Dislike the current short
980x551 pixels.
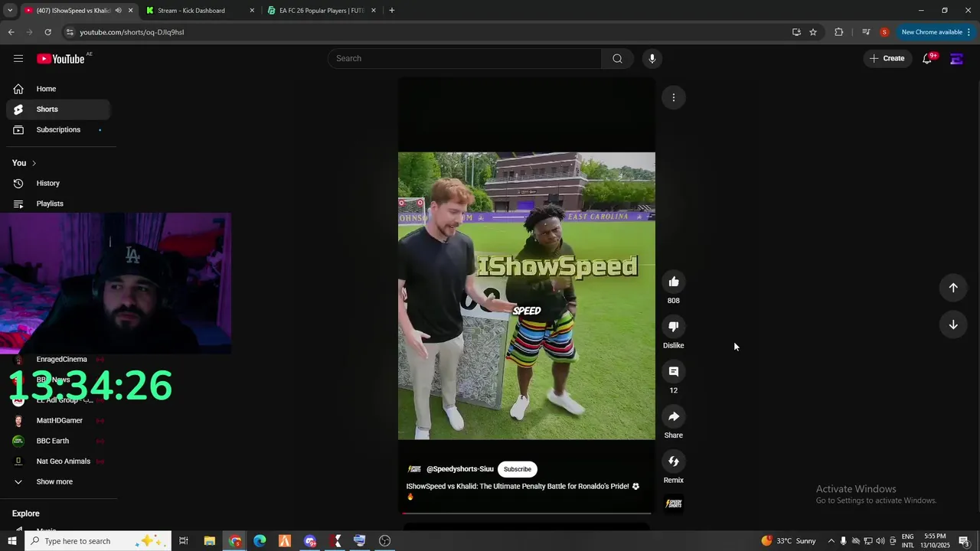point(674,327)
